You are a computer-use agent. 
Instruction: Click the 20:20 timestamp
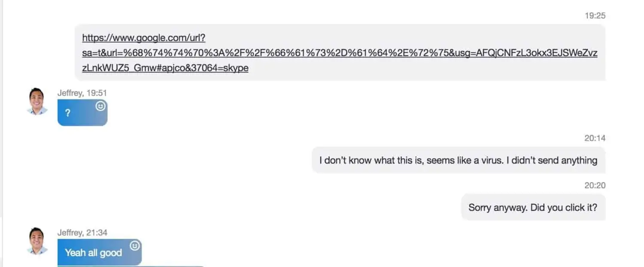(x=595, y=185)
